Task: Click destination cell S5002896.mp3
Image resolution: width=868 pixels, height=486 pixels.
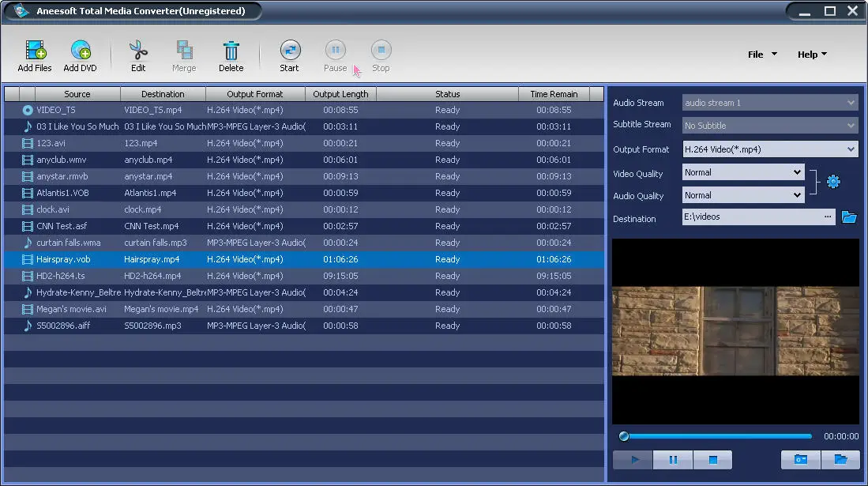Action: (x=152, y=326)
